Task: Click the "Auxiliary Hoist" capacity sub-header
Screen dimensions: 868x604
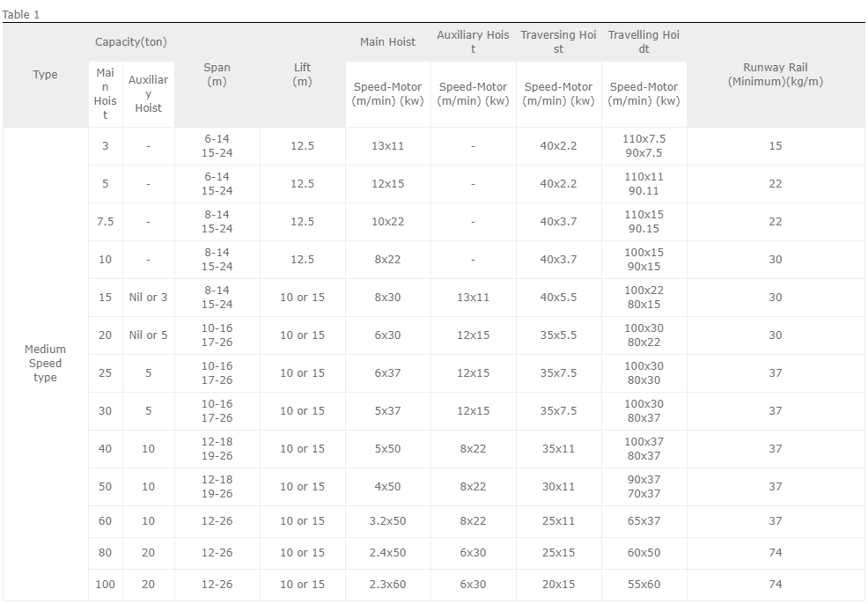Action: click(x=149, y=94)
